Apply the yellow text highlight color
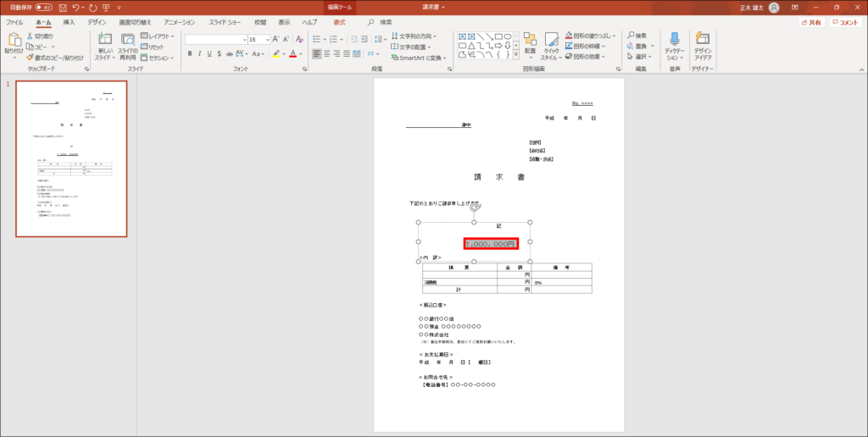This screenshot has width=868, height=437. [x=275, y=53]
